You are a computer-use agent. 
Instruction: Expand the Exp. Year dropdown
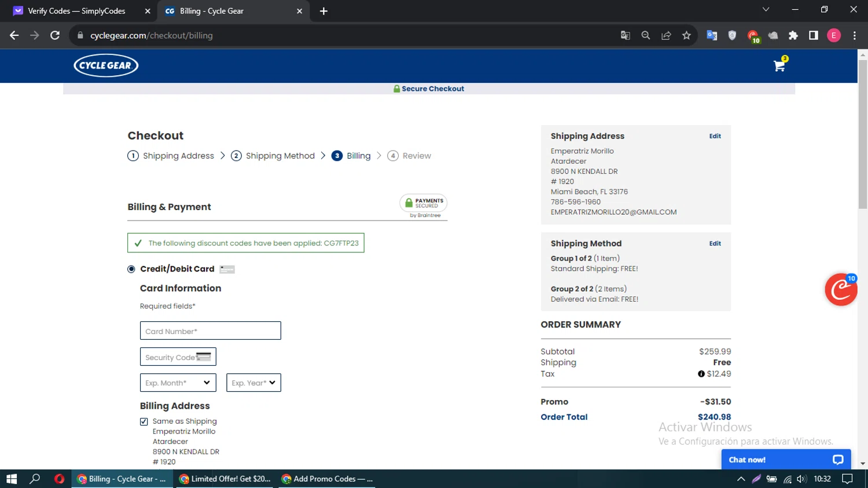pos(253,383)
